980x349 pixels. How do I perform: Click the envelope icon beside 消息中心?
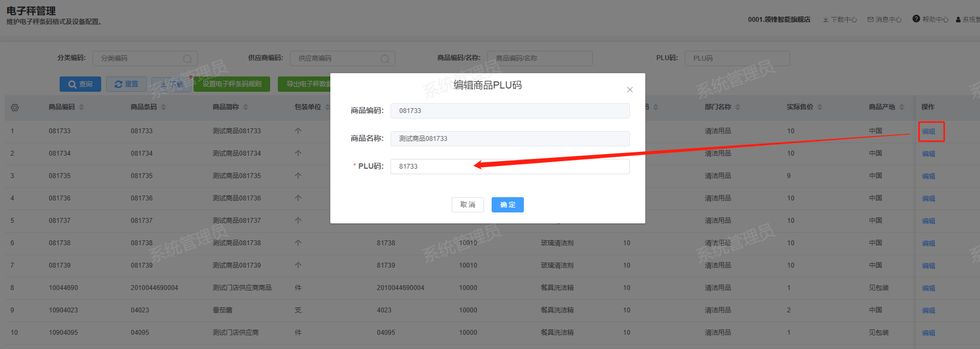[870, 20]
